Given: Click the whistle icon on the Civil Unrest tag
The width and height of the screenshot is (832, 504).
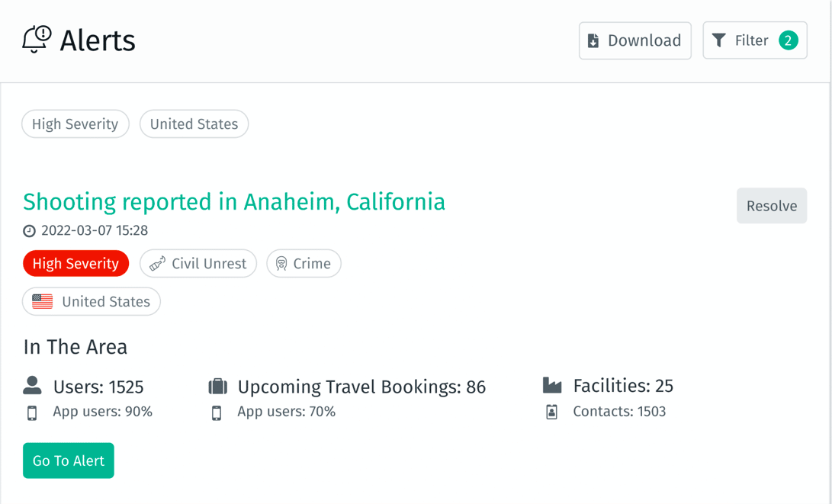Looking at the screenshot, I should [x=156, y=263].
